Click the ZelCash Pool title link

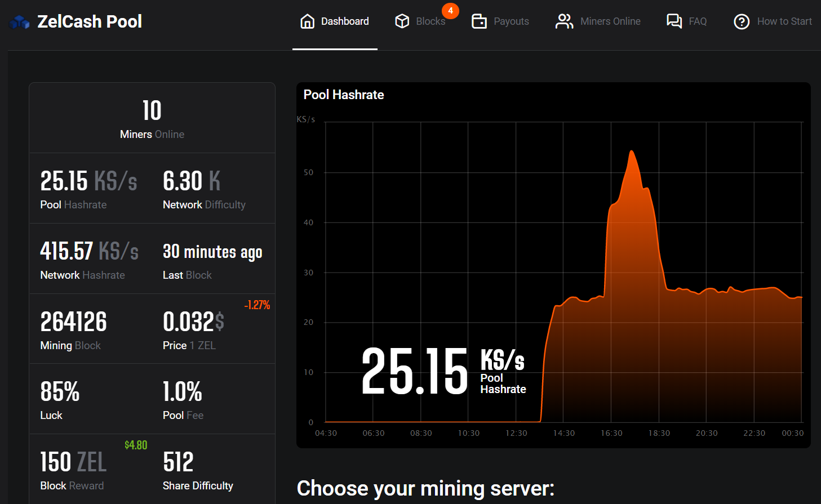(x=90, y=21)
